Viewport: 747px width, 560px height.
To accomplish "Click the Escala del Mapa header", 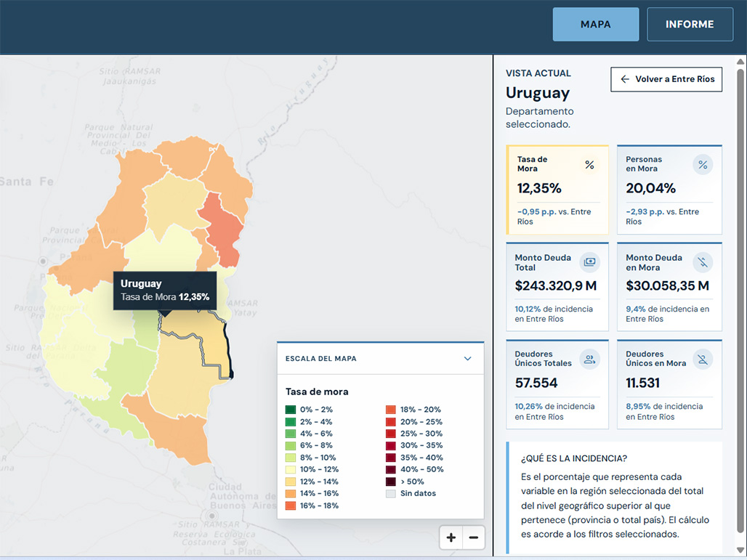I will coord(380,359).
